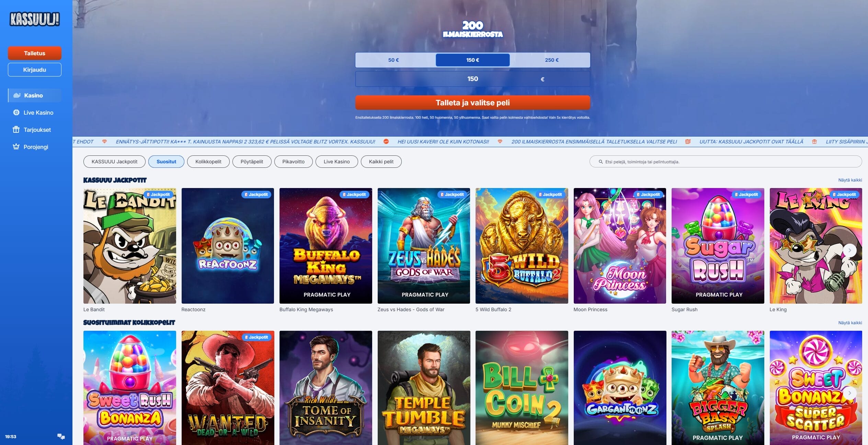Expand Näytä kaikki for Kassuuu Jackpotit
868x445 pixels.
(850, 180)
